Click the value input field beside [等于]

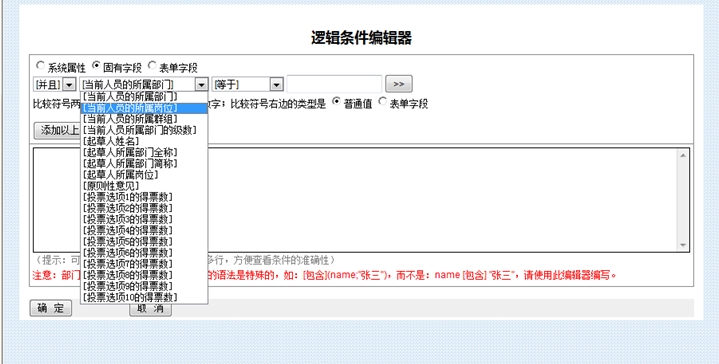[x=334, y=84]
